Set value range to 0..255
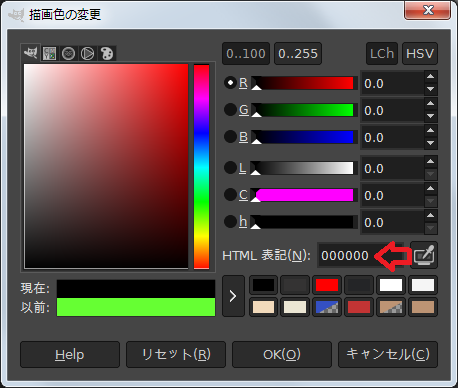The height and width of the screenshot is (388, 458). tap(298, 53)
